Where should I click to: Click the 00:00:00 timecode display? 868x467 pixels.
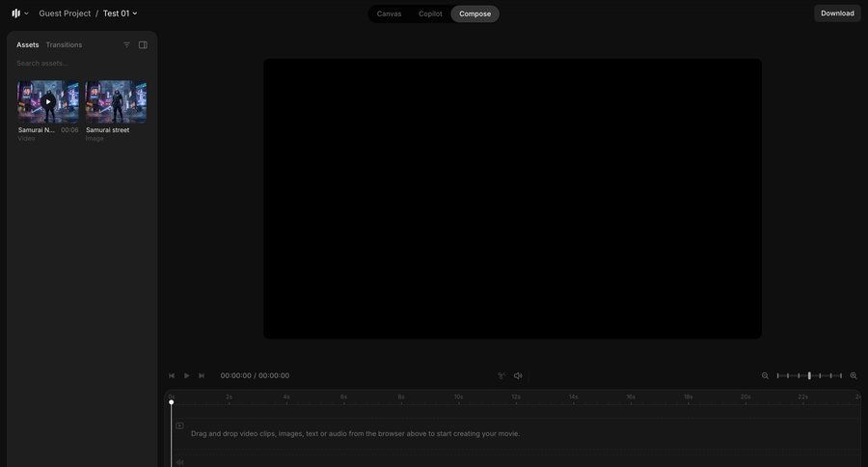point(255,375)
